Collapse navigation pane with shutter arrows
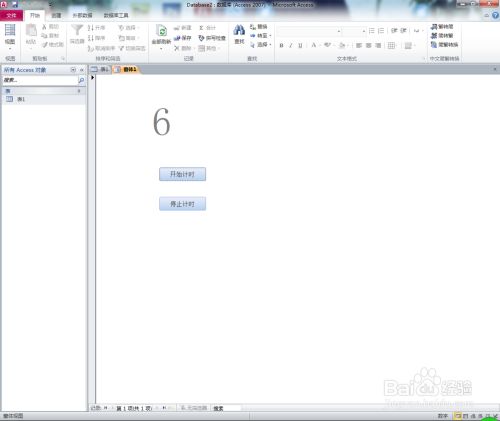 coord(82,70)
